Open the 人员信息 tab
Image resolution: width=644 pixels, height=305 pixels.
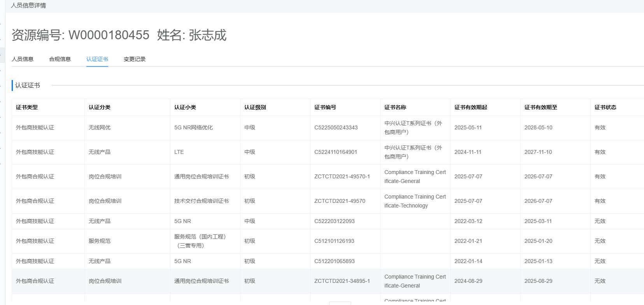tap(23, 59)
